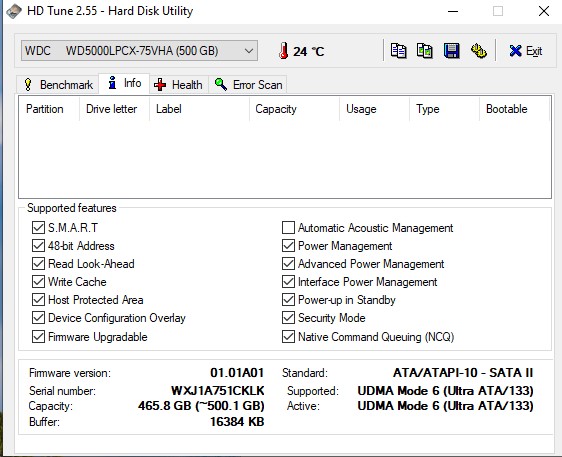
Task: Toggle Automatic Acoustic Management checkbox
Action: pyautogui.click(x=288, y=228)
